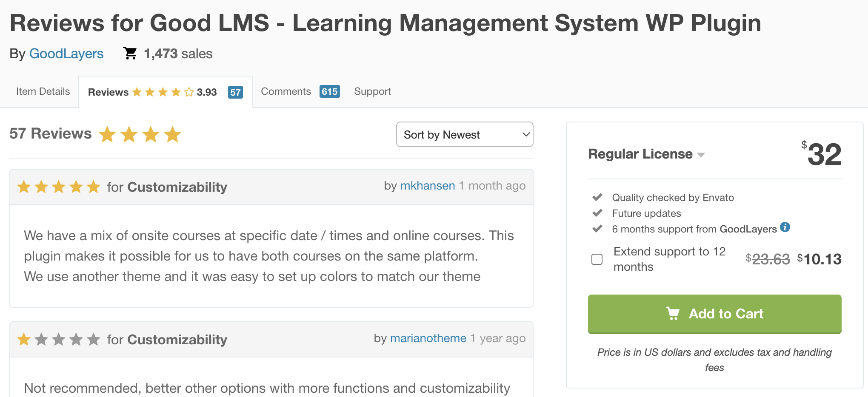
Task: Click the checkmark beside Future updates
Action: [597, 213]
